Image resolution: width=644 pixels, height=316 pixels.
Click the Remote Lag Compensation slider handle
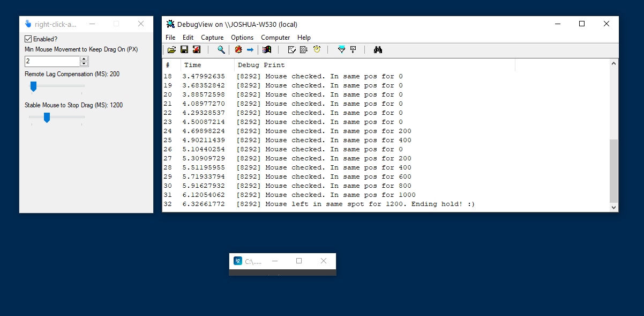click(33, 86)
